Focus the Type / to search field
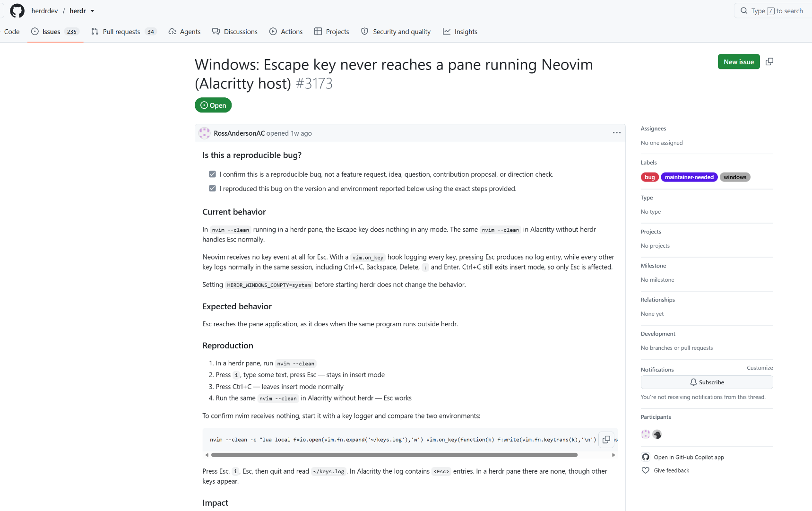 [x=773, y=11]
